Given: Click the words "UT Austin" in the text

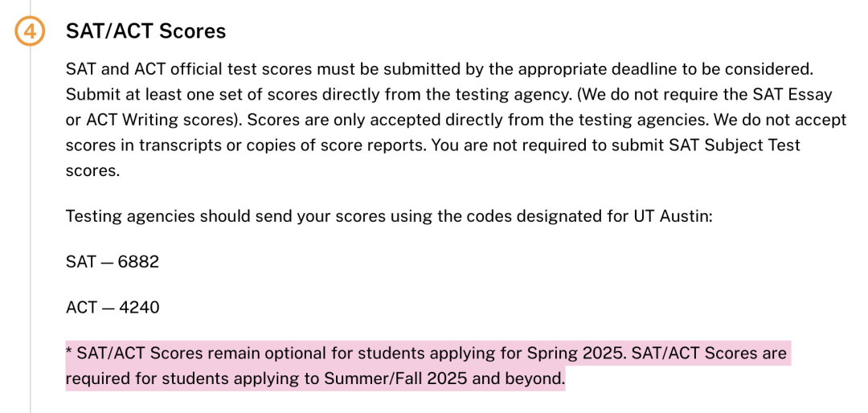Looking at the screenshot, I should click(x=672, y=216).
